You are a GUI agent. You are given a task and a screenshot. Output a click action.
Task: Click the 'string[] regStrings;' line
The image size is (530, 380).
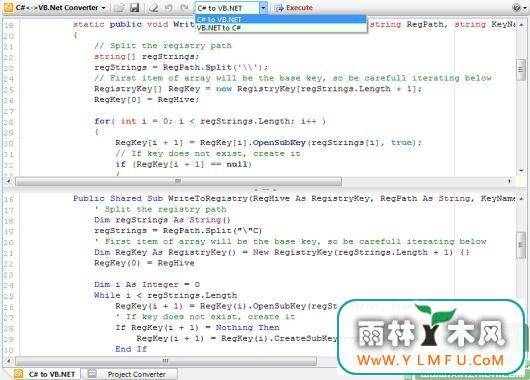point(147,56)
